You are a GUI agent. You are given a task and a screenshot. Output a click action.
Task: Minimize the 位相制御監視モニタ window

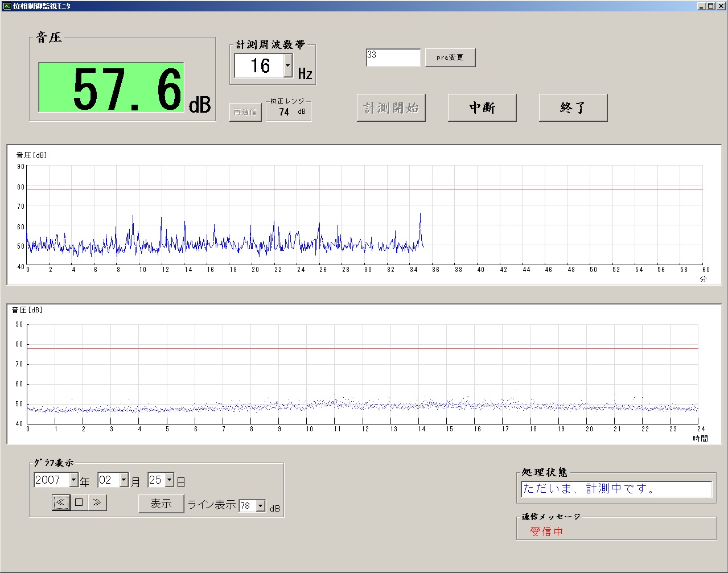click(x=701, y=6)
